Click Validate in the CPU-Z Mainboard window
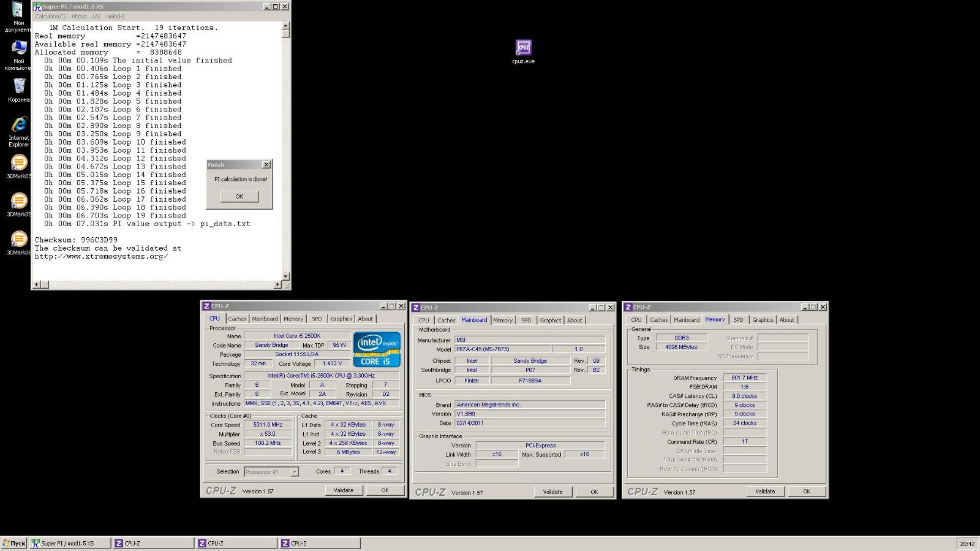 coord(553,492)
